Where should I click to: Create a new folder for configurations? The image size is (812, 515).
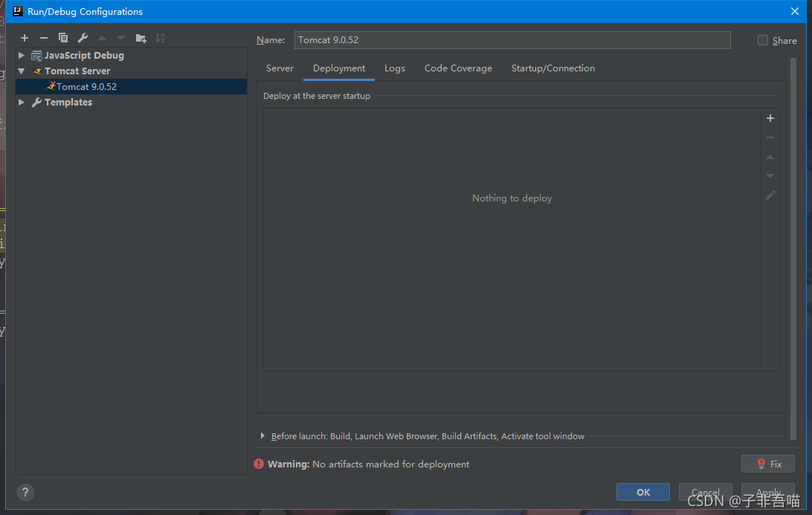[x=141, y=38]
